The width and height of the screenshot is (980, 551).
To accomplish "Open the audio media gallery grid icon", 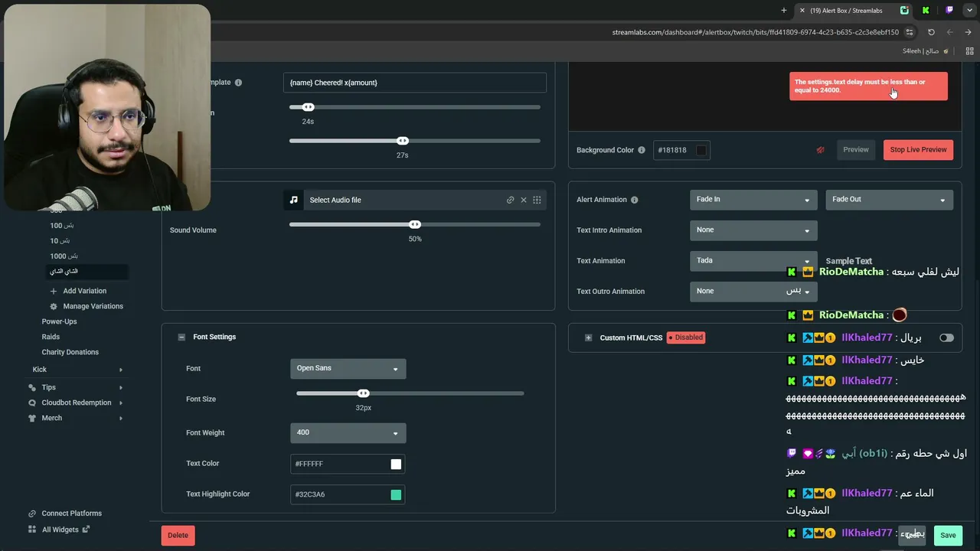I will coord(537,200).
